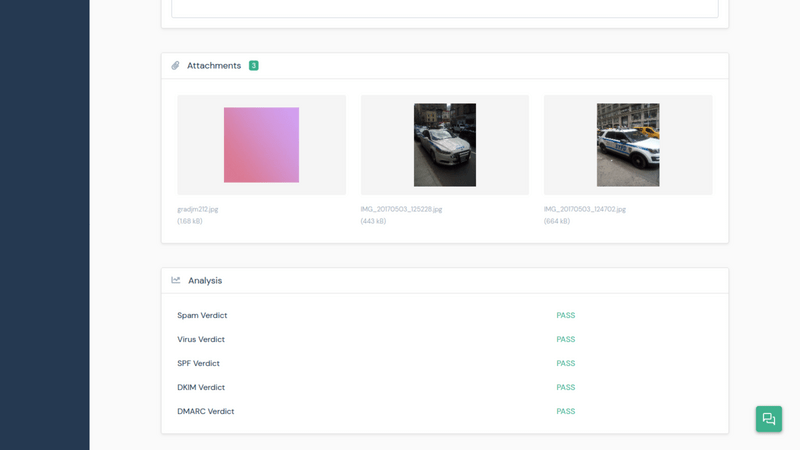Select the SPF Verdict label
The height and width of the screenshot is (450, 800).
(x=198, y=363)
